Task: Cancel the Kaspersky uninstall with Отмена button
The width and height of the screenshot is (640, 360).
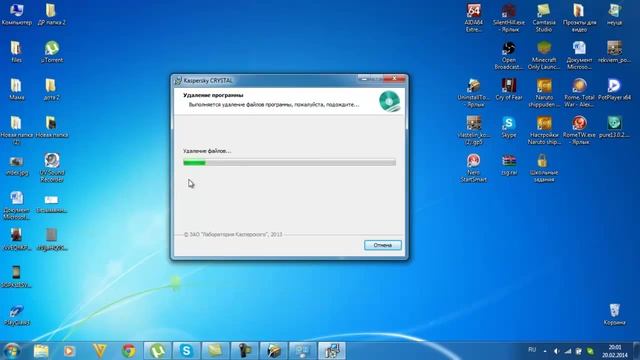Action: click(382, 245)
